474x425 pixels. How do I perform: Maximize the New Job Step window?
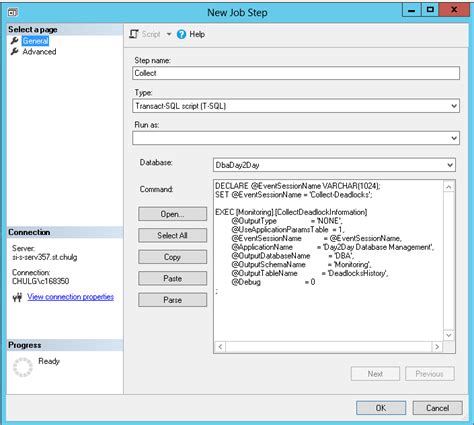pos(430,10)
